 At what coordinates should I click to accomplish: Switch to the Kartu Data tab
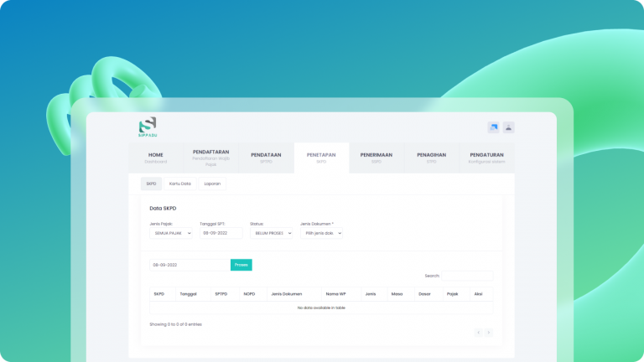[179, 183]
